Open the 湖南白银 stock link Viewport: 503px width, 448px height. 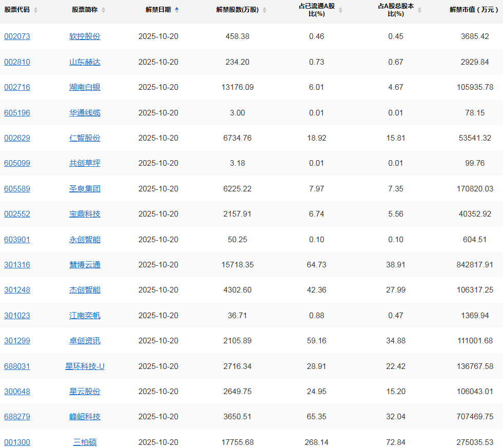[x=85, y=87]
